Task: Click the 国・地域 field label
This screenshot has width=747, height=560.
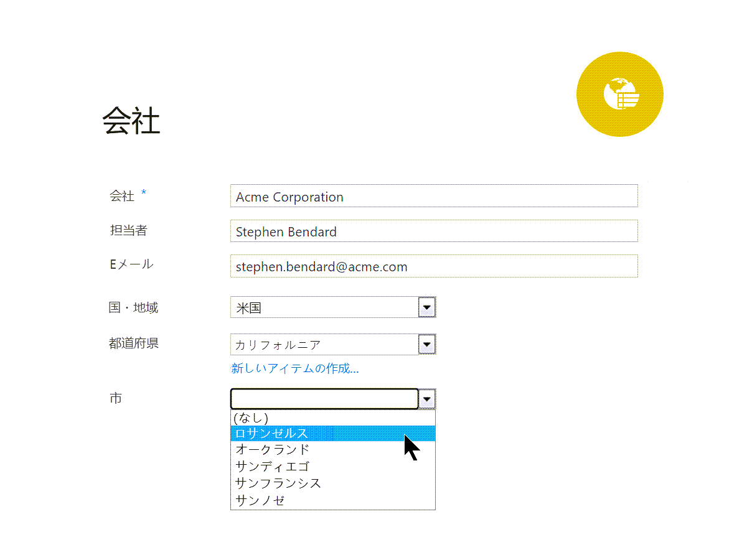Action: pos(133,307)
